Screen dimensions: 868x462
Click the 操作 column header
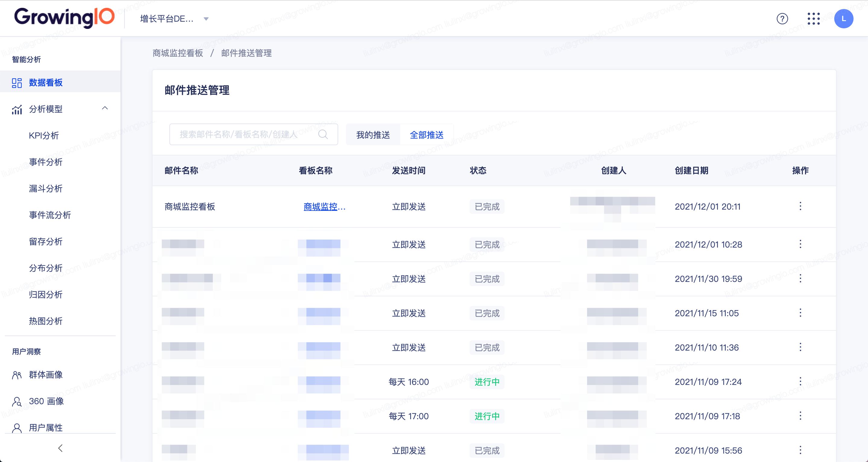(800, 171)
